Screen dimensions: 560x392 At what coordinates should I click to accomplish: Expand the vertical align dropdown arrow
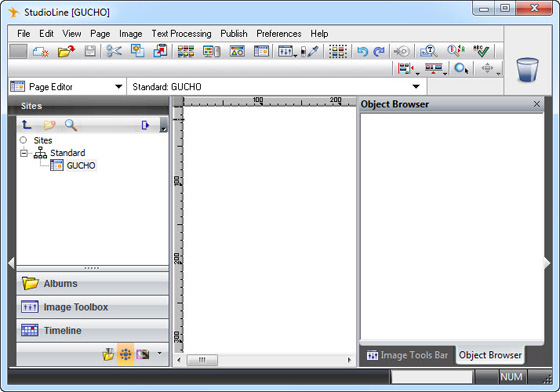point(445,74)
